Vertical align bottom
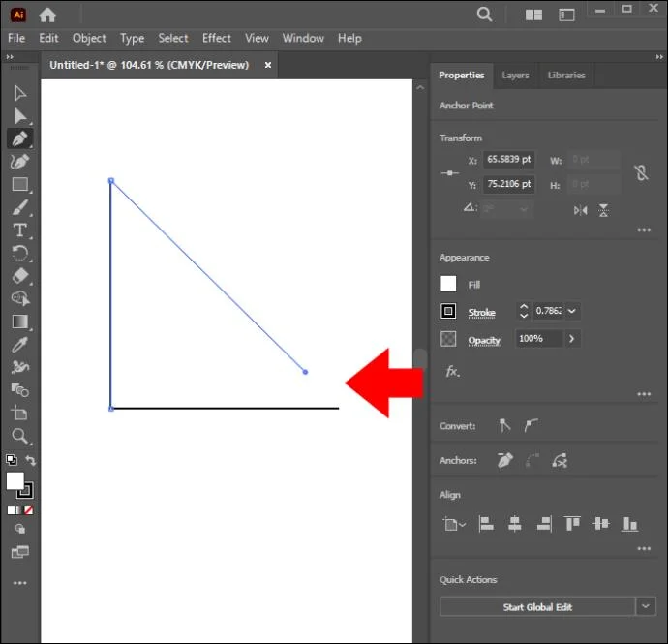Viewport: 668px width, 644px height. point(629,523)
